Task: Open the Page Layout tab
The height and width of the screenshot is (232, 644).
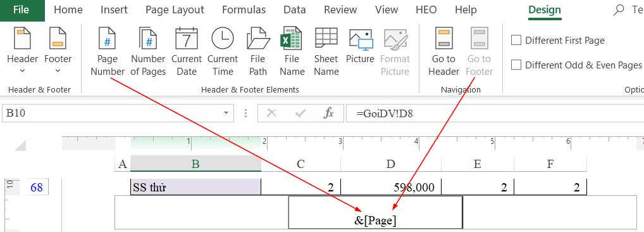Action: click(x=175, y=10)
